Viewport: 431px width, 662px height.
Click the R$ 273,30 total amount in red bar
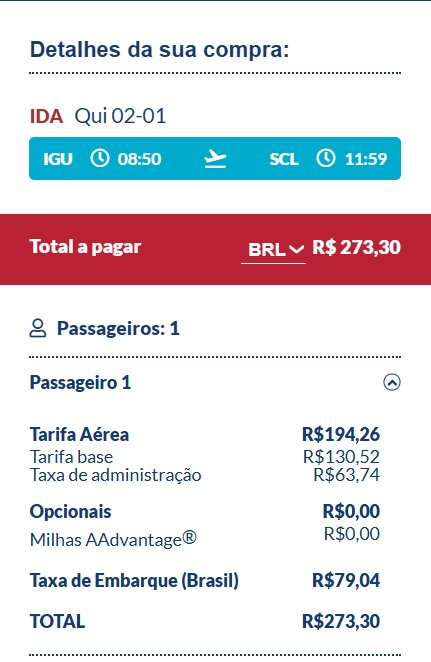coord(356,247)
